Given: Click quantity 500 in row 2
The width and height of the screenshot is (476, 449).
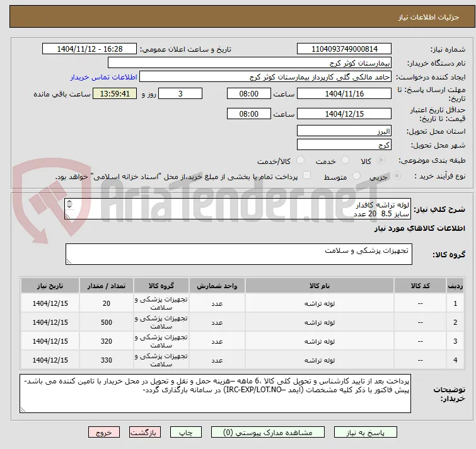Looking at the screenshot, I should (x=107, y=322).
